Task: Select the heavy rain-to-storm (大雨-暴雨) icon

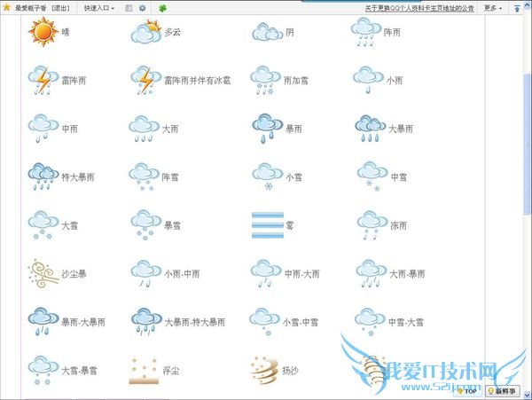Action: point(372,274)
